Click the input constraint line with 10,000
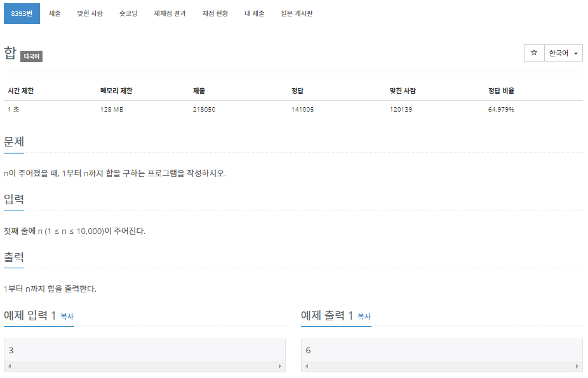Viewport: 588px width, 378px height. point(75,231)
